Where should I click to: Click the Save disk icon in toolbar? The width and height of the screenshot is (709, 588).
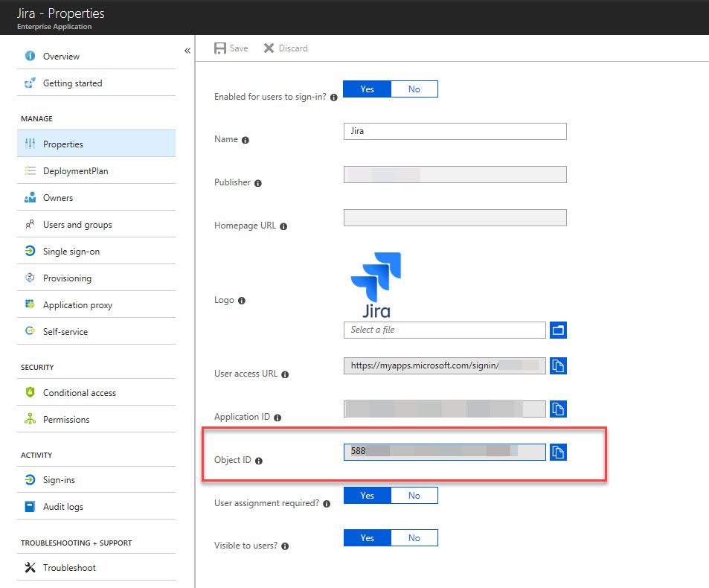point(219,48)
